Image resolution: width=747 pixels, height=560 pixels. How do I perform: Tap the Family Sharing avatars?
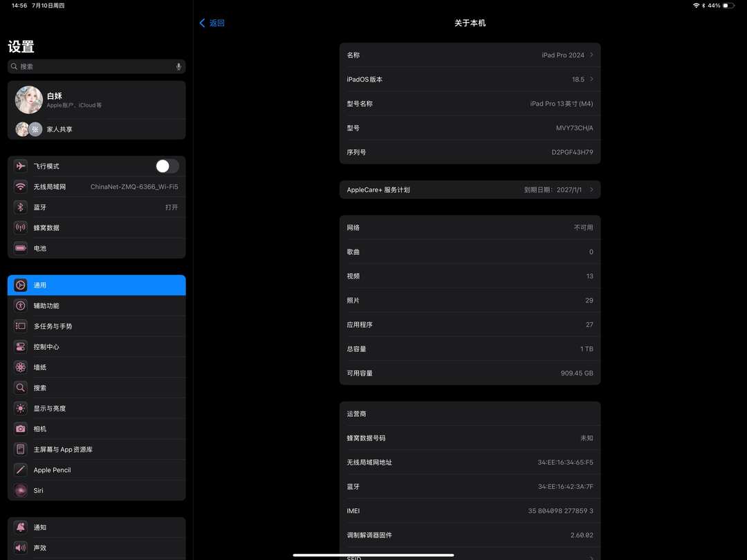[29, 129]
